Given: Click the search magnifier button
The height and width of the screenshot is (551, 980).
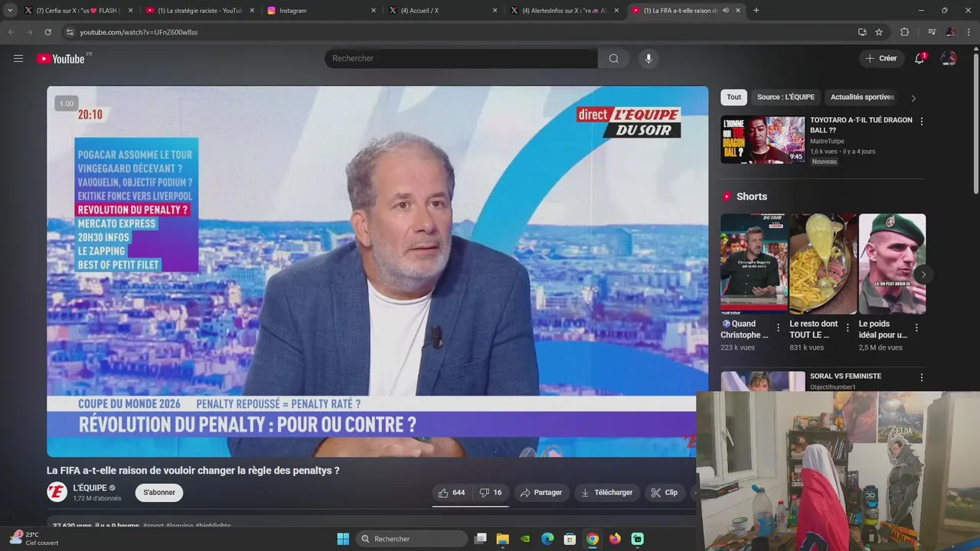Looking at the screenshot, I should (613, 58).
